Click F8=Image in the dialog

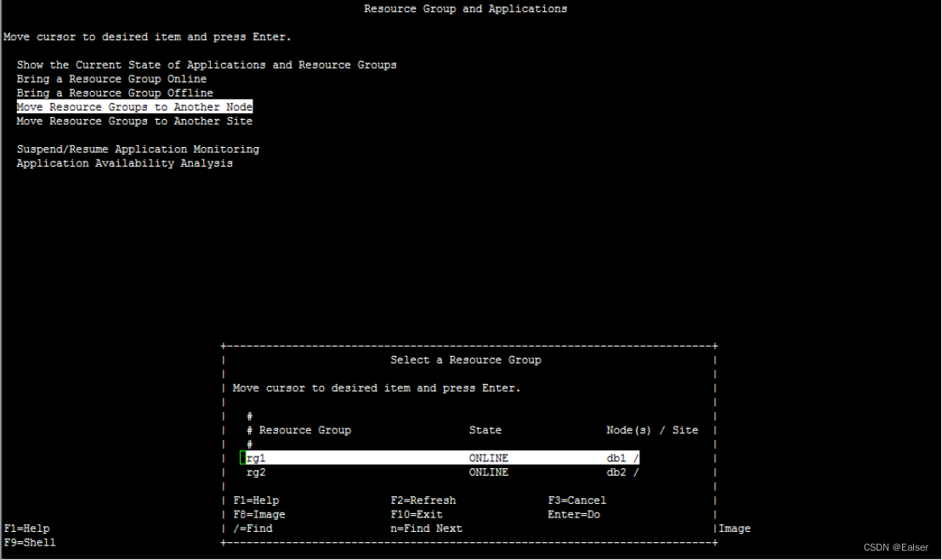click(x=259, y=514)
